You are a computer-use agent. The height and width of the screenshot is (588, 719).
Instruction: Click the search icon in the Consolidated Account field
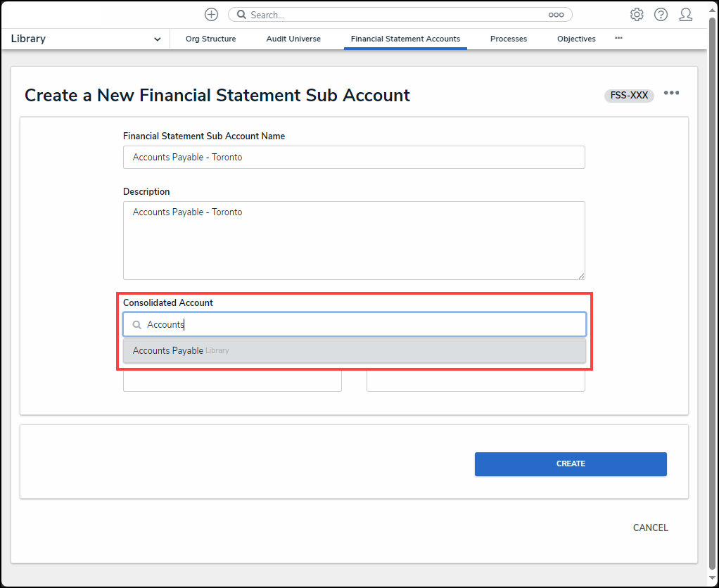[137, 325]
